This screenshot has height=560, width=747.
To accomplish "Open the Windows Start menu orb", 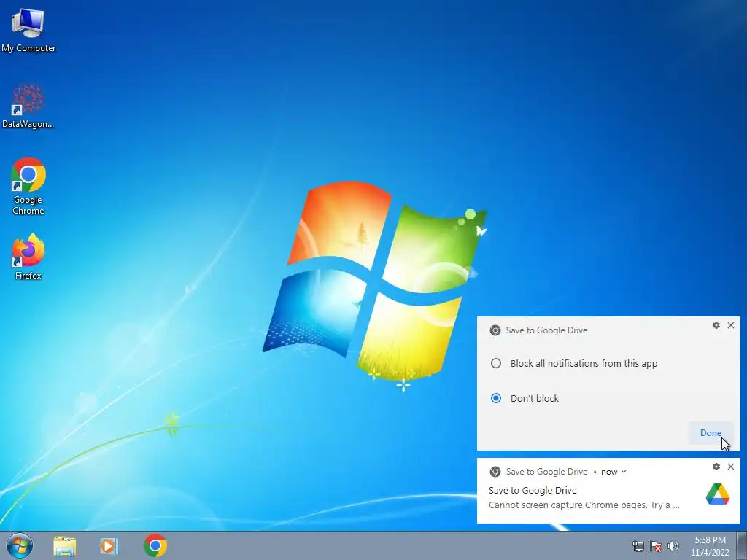I will click(19, 545).
